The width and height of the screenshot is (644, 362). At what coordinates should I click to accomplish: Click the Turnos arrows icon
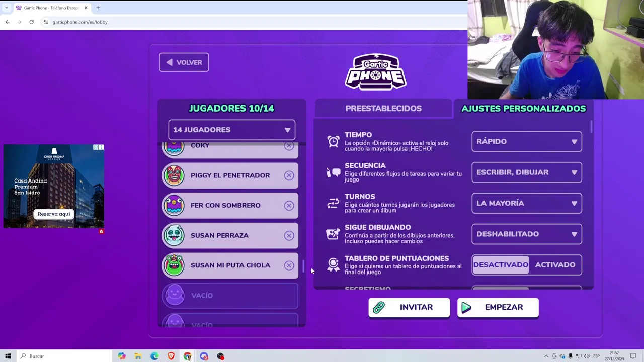point(333,203)
